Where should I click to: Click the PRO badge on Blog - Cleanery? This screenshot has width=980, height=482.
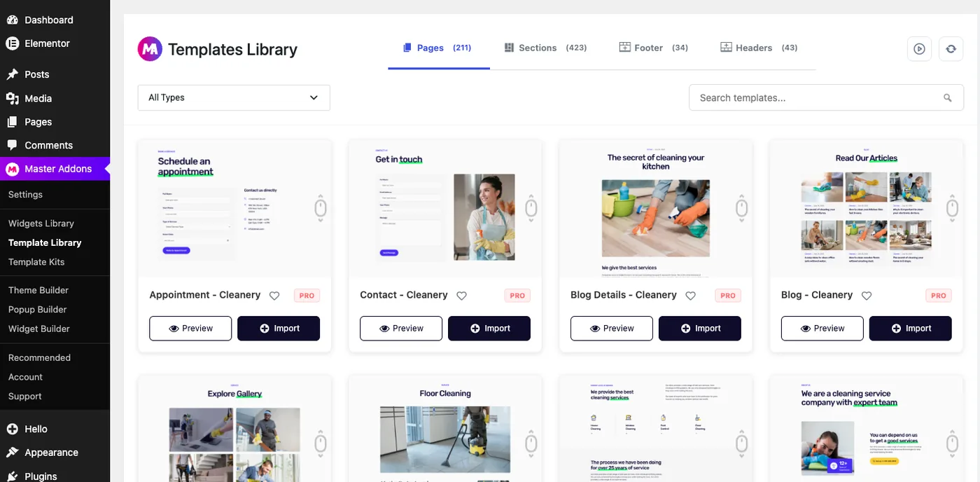pyautogui.click(x=939, y=296)
